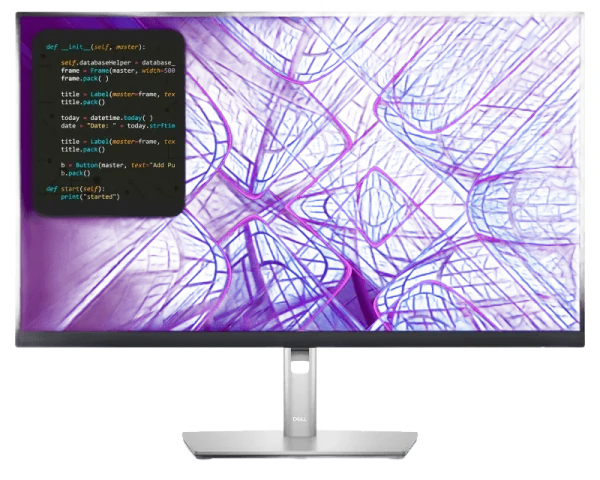The height and width of the screenshot is (480, 600).
Task: Click the empty bottom area of code panel
Action: coord(110,208)
